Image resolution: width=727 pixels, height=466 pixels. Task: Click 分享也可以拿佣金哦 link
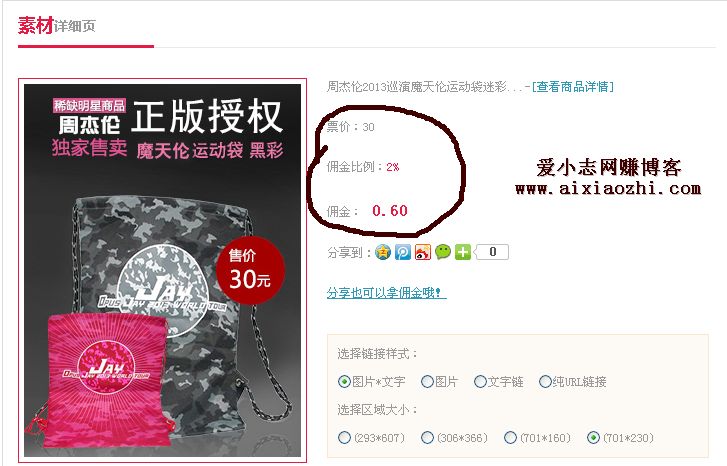coord(386,293)
